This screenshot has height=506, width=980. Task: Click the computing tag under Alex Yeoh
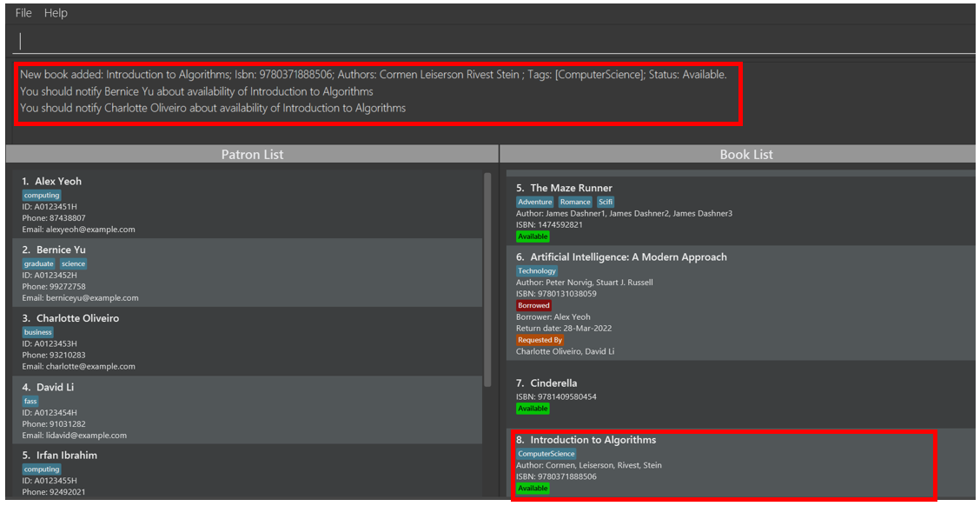pyautogui.click(x=42, y=195)
